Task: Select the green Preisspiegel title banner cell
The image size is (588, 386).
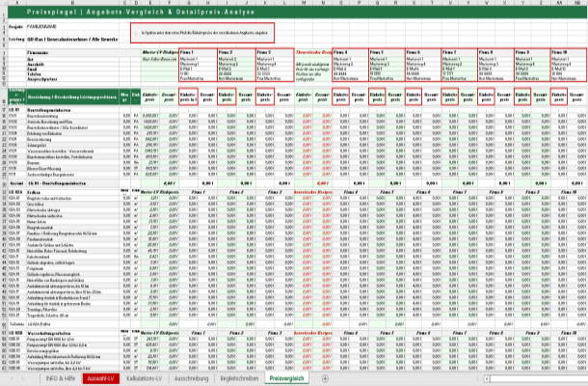Action: [x=297, y=12]
